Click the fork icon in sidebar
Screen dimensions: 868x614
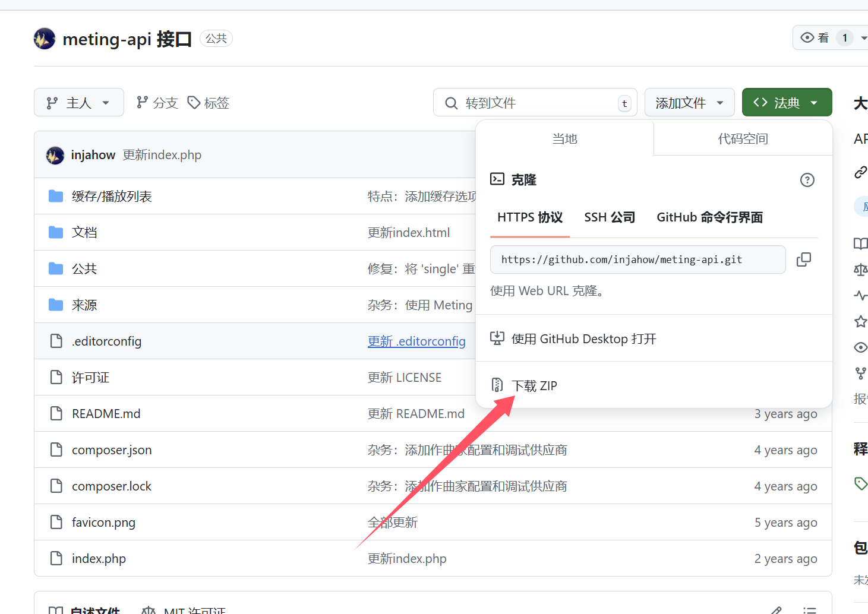(860, 374)
